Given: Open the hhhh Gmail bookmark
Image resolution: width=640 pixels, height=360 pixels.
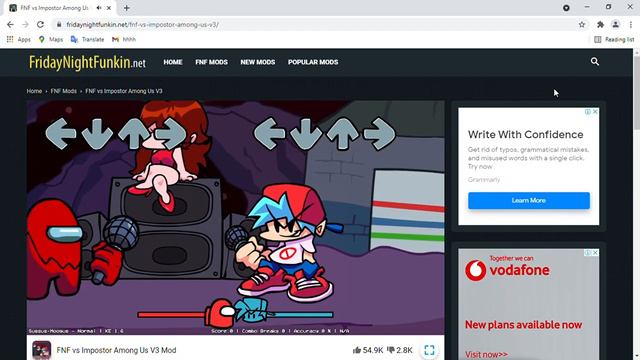Looking at the screenshot, I should (x=124, y=39).
